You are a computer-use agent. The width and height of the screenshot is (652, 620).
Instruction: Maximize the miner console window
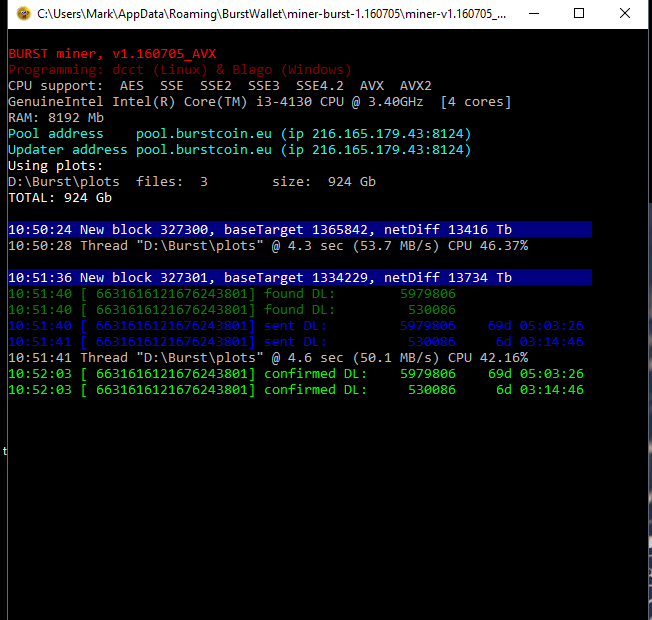[579, 14]
